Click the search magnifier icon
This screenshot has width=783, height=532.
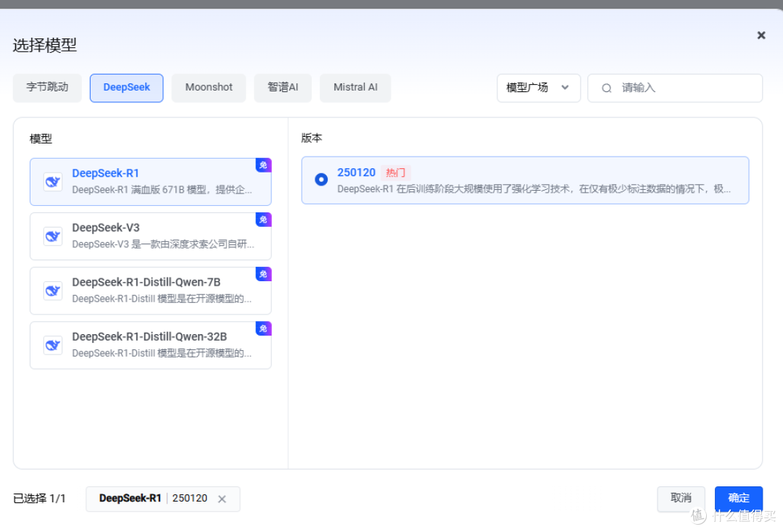tap(606, 88)
